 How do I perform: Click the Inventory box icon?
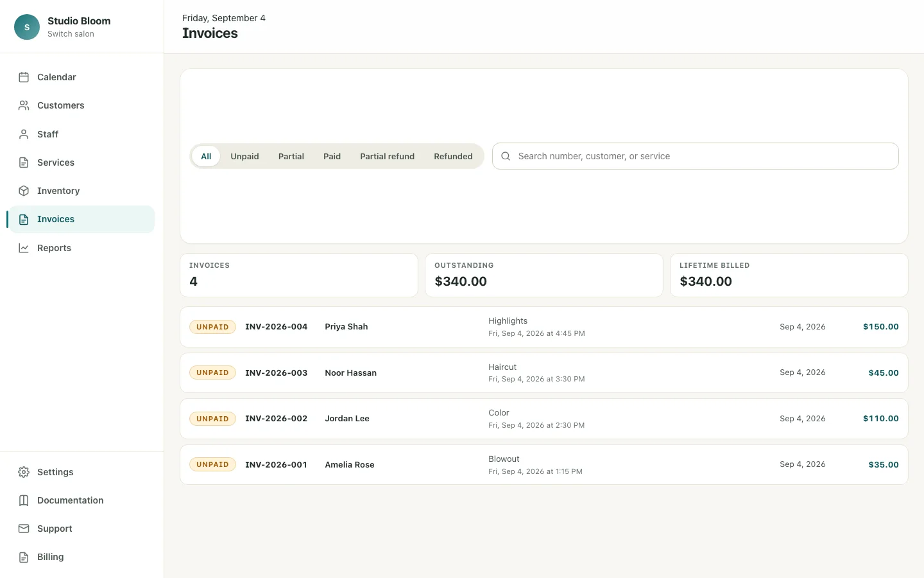coord(24,191)
